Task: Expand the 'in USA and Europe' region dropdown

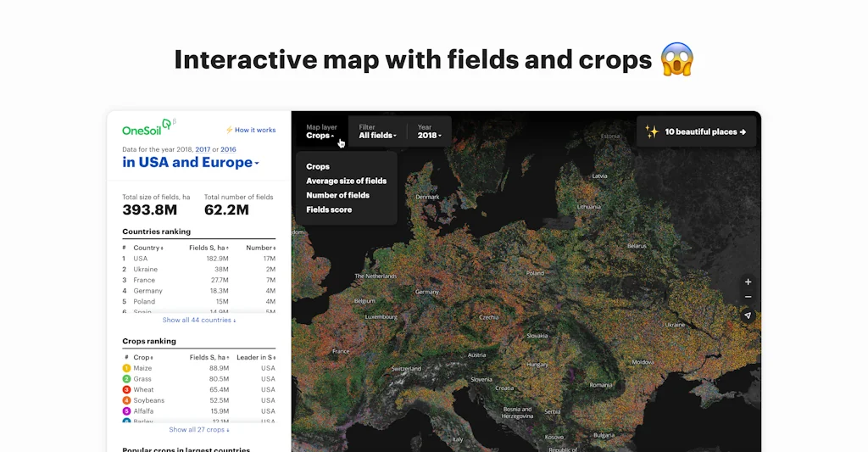Action: coord(191,162)
